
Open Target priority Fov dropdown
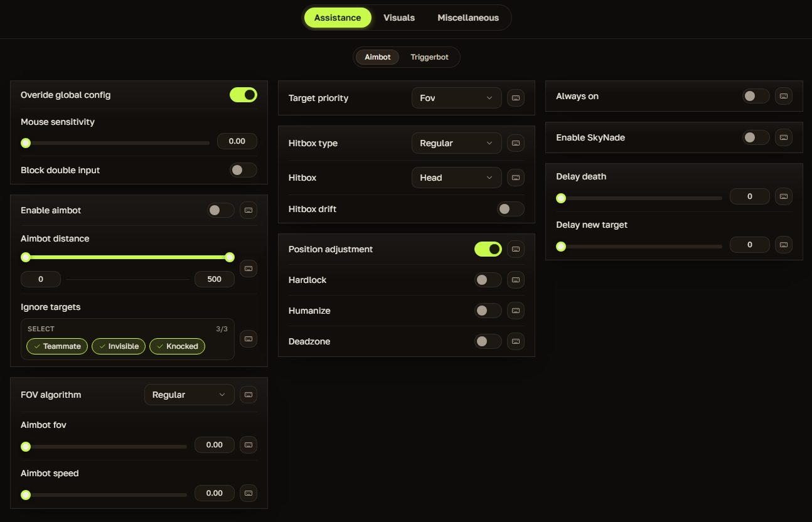coord(457,98)
